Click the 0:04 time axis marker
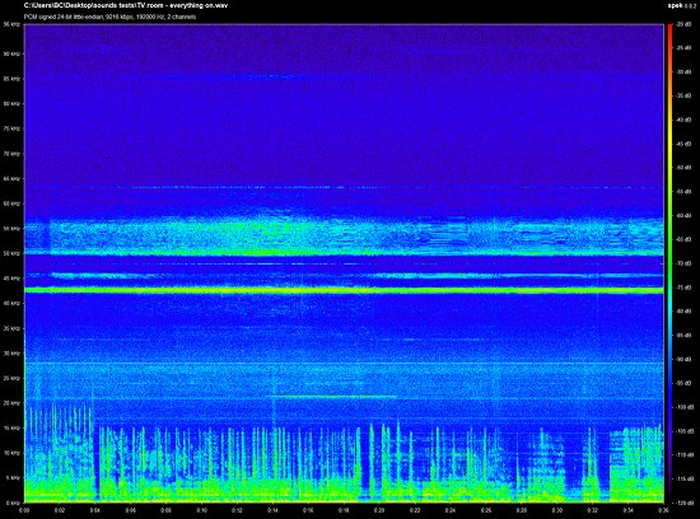The width and height of the screenshot is (700, 519). tap(95, 510)
